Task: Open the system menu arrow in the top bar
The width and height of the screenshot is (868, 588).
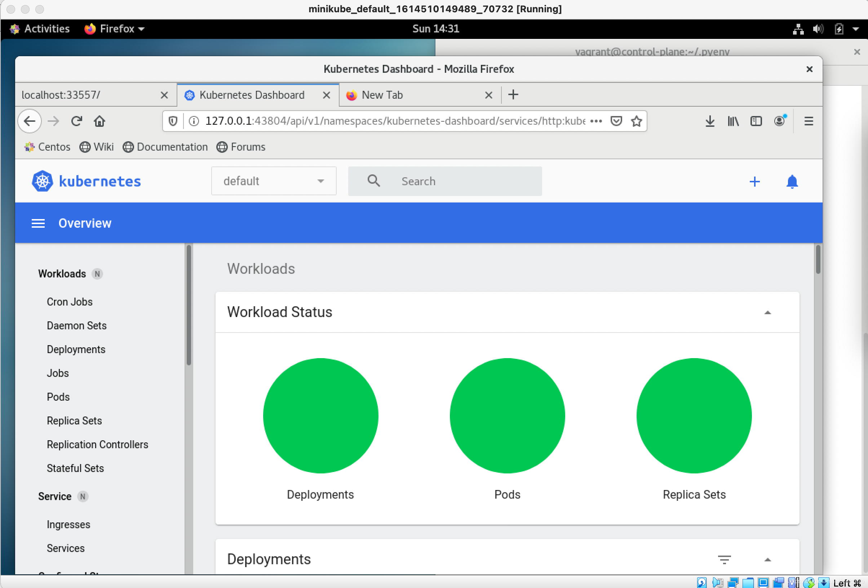Action: (x=856, y=29)
